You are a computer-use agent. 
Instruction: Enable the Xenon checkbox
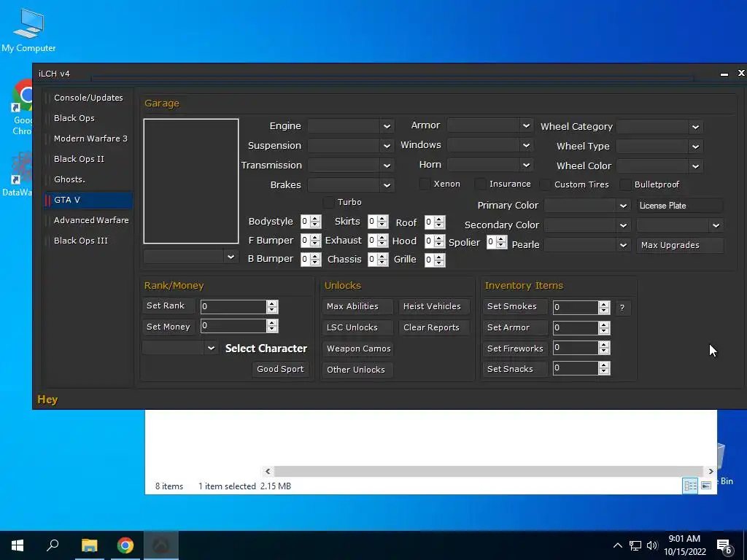click(424, 184)
